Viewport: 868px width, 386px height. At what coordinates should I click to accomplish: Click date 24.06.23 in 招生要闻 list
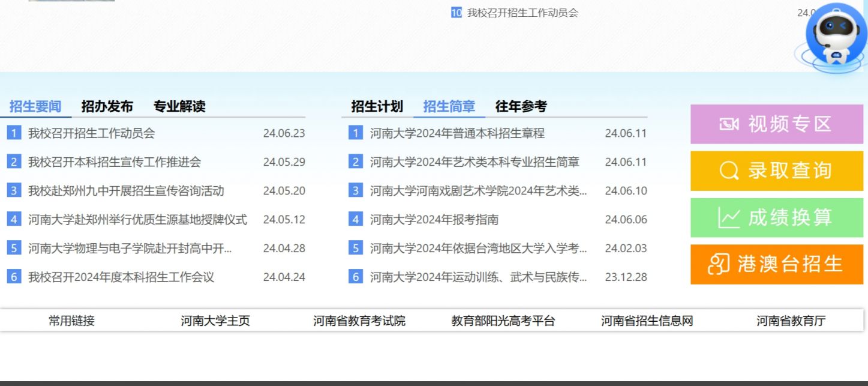284,133
